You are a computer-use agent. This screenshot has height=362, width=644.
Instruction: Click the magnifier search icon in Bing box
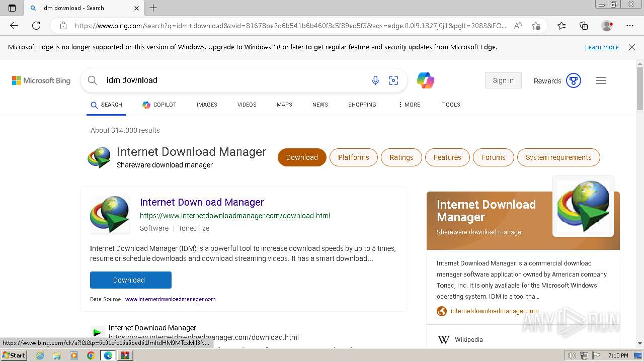92,80
